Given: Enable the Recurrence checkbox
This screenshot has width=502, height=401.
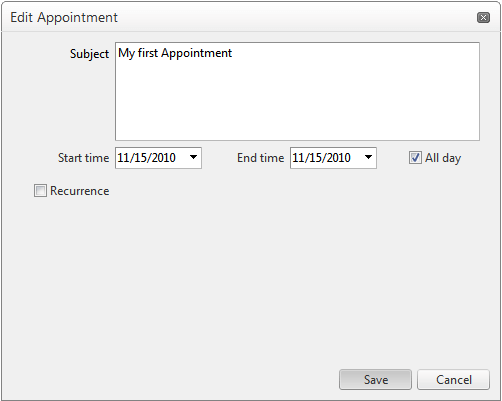Looking at the screenshot, I should (x=40, y=191).
